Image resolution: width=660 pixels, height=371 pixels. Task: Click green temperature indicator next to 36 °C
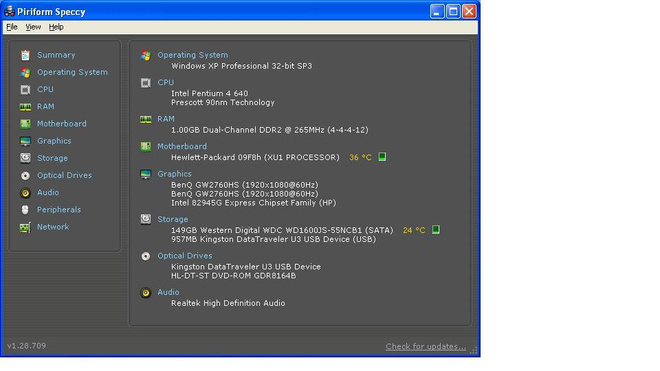point(382,157)
